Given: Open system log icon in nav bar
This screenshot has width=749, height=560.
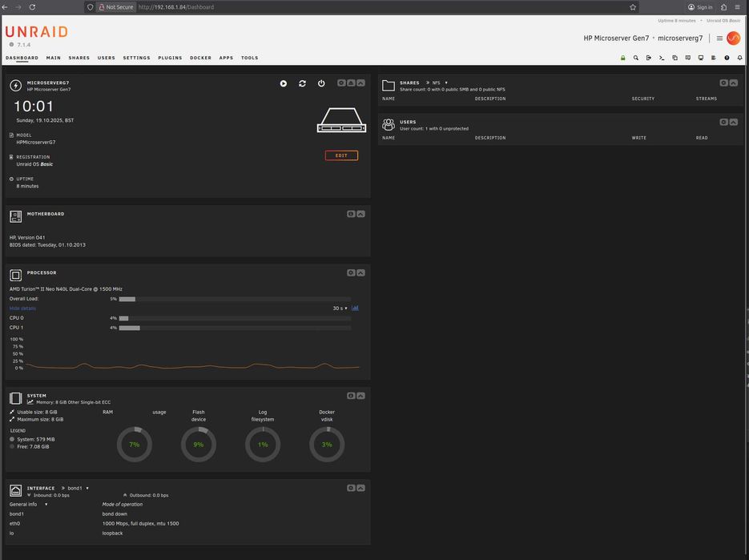Looking at the screenshot, I should (x=714, y=58).
